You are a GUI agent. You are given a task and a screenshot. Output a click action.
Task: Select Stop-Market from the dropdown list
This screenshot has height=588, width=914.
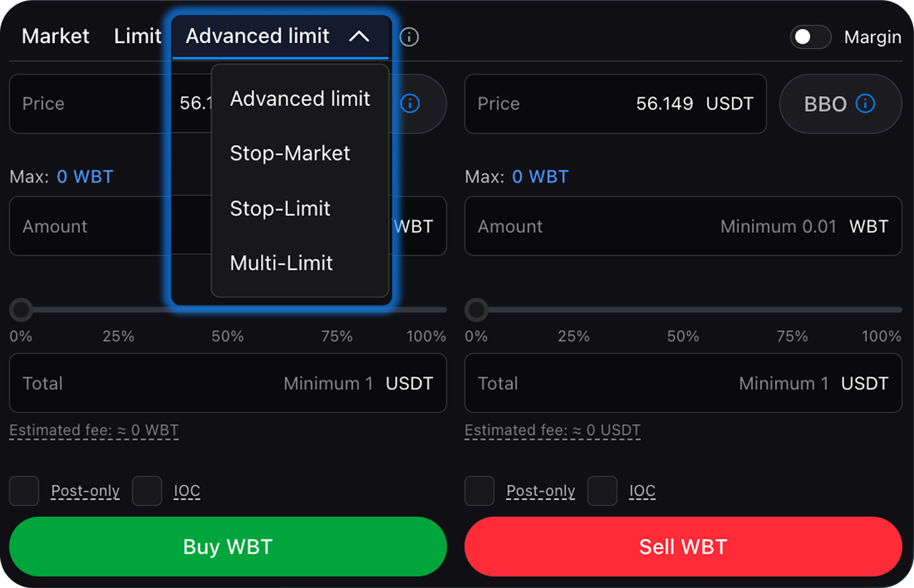(290, 153)
